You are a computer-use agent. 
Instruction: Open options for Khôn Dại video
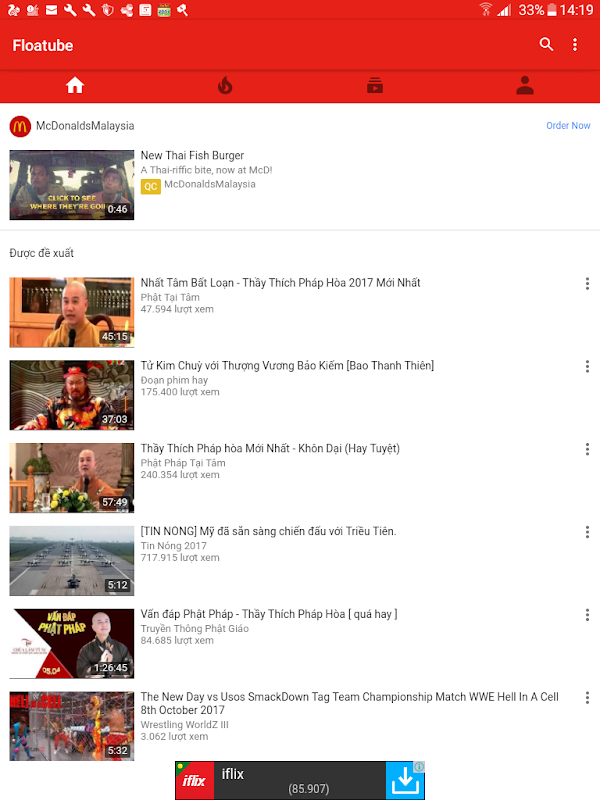(x=587, y=449)
